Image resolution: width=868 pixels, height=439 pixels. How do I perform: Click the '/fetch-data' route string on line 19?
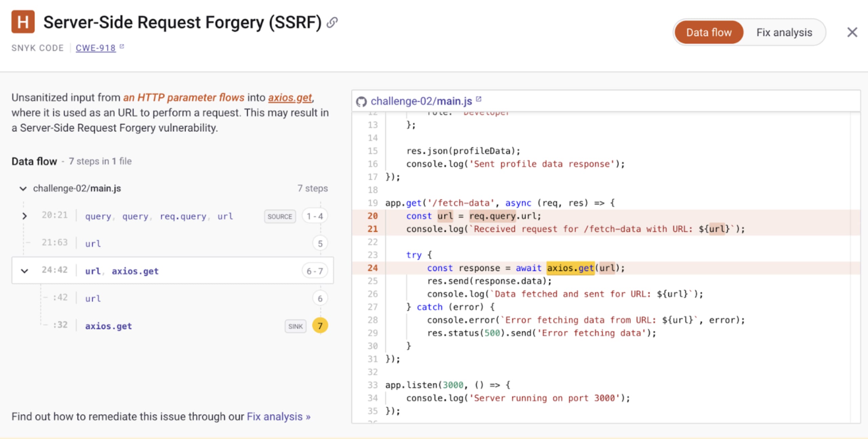[461, 203]
